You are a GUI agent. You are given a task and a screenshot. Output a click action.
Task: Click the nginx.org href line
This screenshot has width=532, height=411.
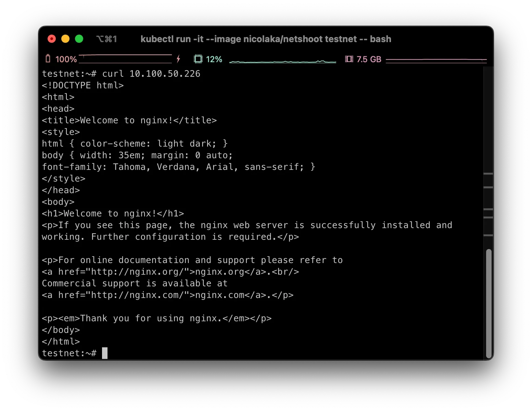170,272
